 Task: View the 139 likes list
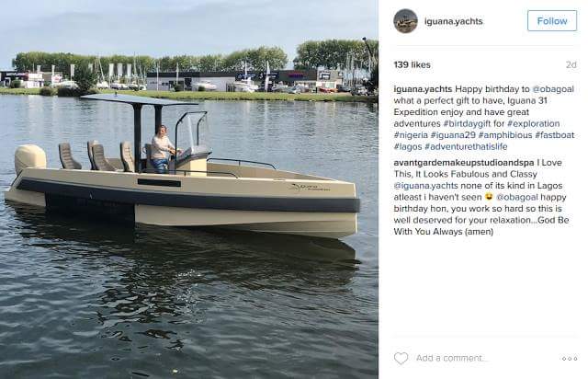pyautogui.click(x=413, y=64)
